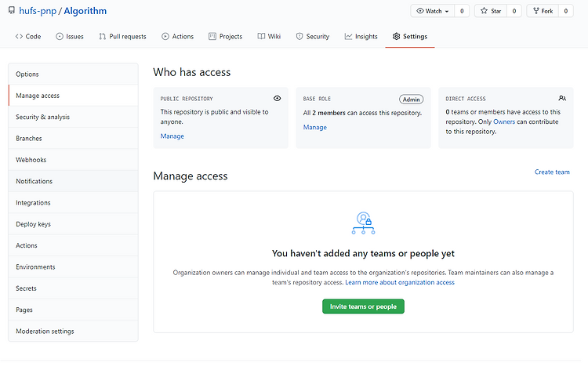Image resolution: width=588 pixels, height=366 pixels.
Task: Open the hufs-pnp organization link
Action: point(38,11)
